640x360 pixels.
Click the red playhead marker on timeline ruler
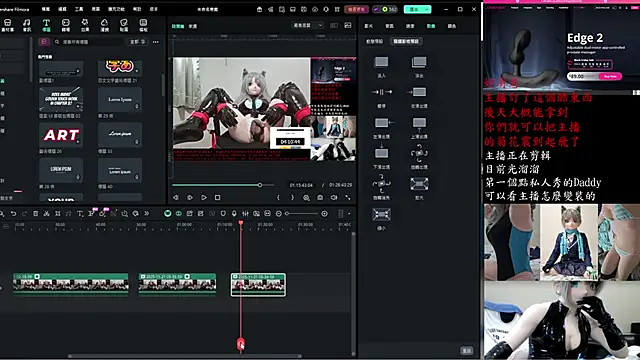(x=241, y=223)
